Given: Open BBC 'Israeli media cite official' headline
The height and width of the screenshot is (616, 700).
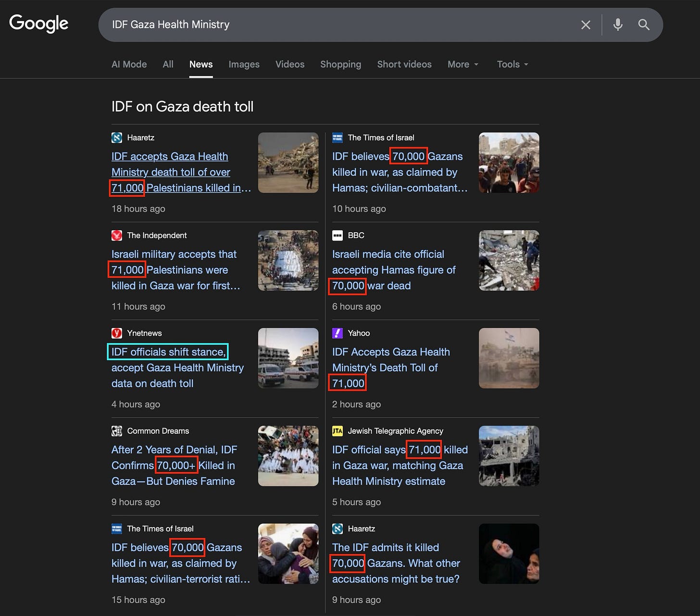Looking at the screenshot, I should pos(394,270).
